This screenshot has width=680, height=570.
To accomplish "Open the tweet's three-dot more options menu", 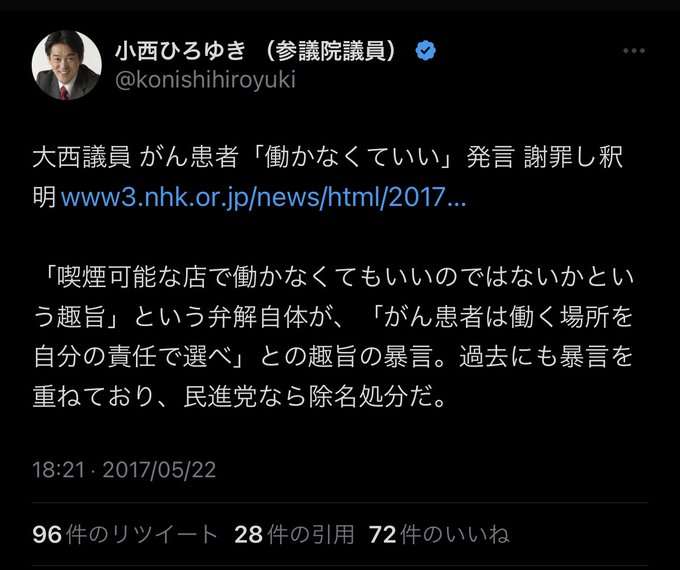I will coord(634,51).
